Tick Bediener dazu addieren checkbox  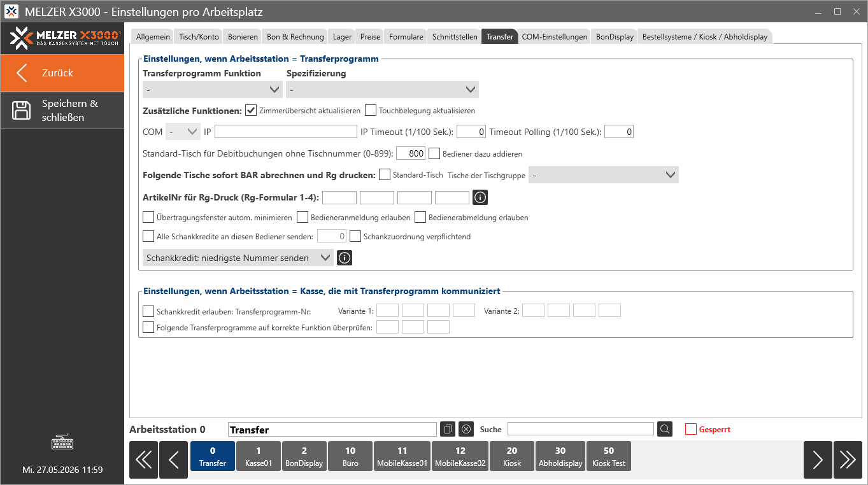point(434,153)
